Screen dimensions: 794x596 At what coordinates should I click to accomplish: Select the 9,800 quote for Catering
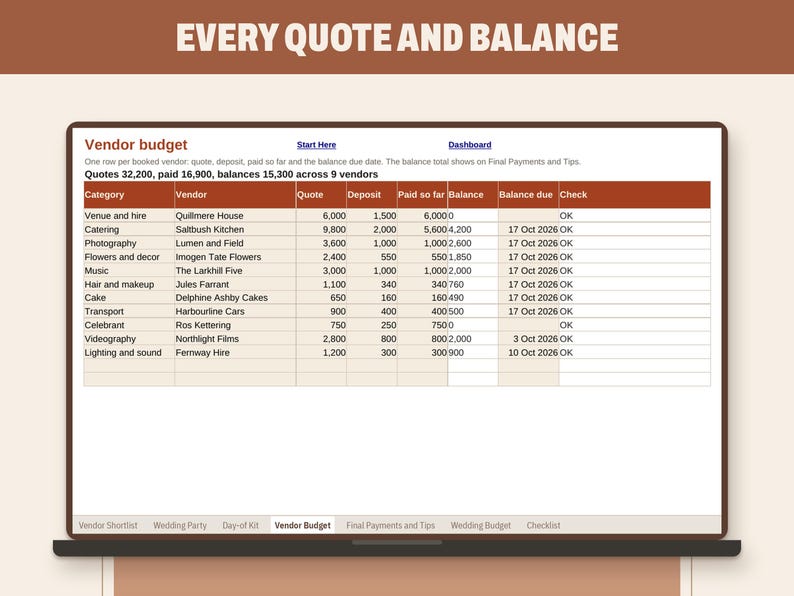click(x=321, y=229)
